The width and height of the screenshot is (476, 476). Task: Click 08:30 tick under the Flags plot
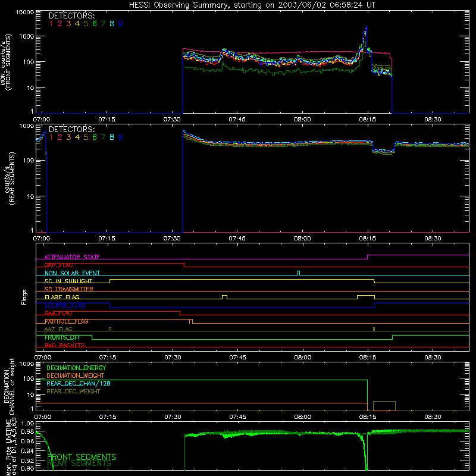coord(433,358)
